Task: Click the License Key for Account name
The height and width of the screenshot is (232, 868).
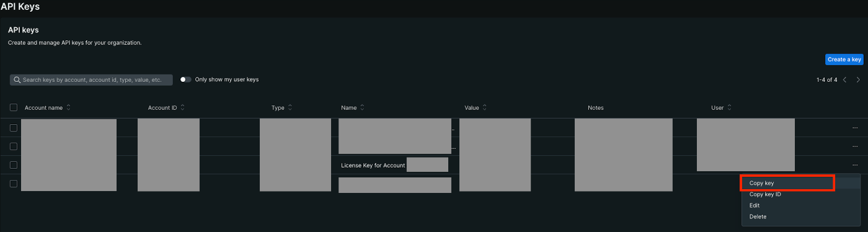Action: (x=373, y=166)
